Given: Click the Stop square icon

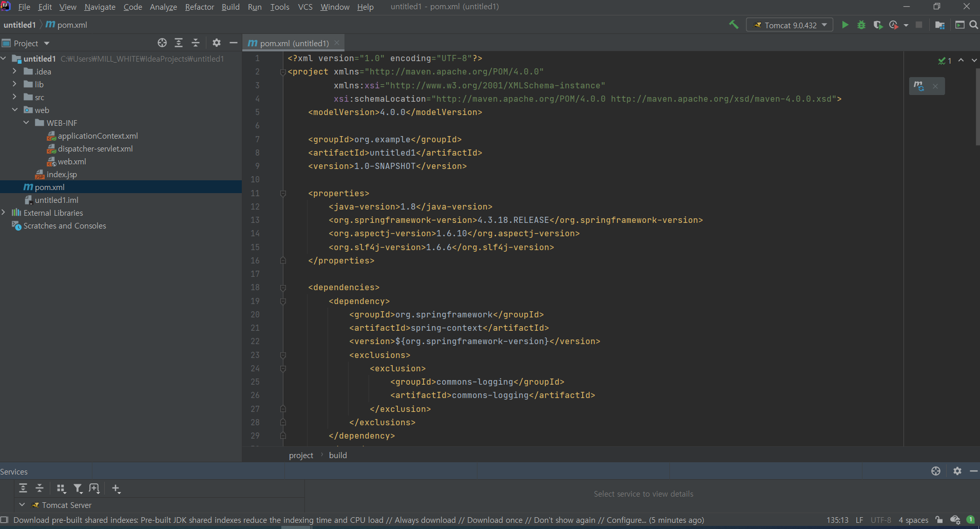Looking at the screenshot, I should pos(919,25).
